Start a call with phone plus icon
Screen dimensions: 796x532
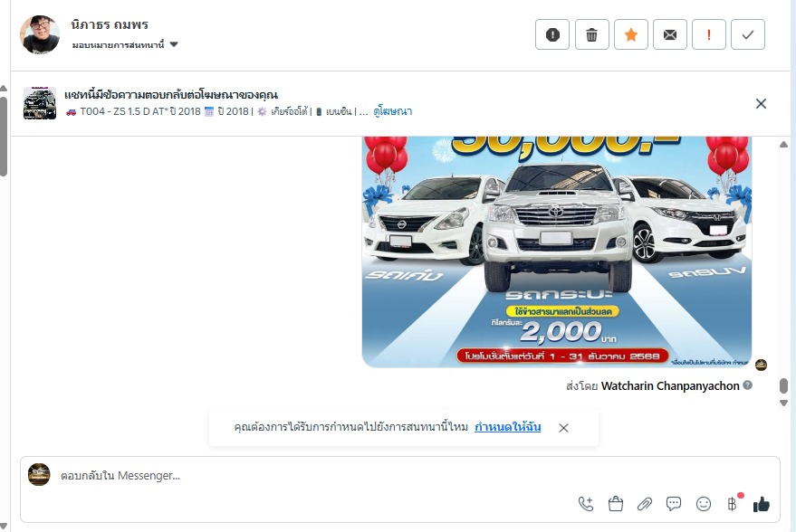tap(586, 504)
